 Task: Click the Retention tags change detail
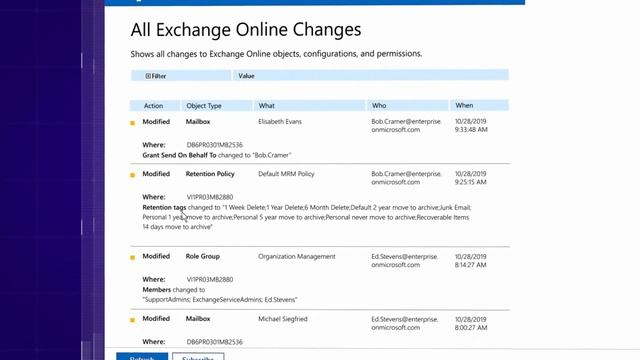click(307, 217)
